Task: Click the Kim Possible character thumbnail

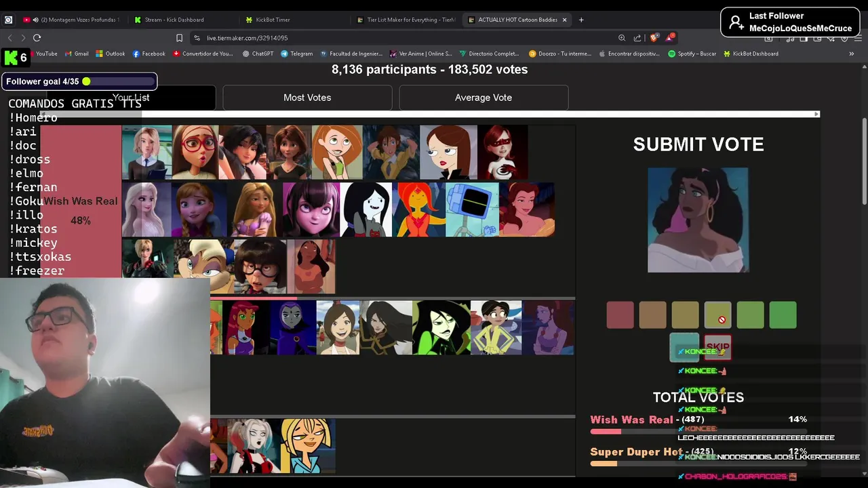Action: 338,152
